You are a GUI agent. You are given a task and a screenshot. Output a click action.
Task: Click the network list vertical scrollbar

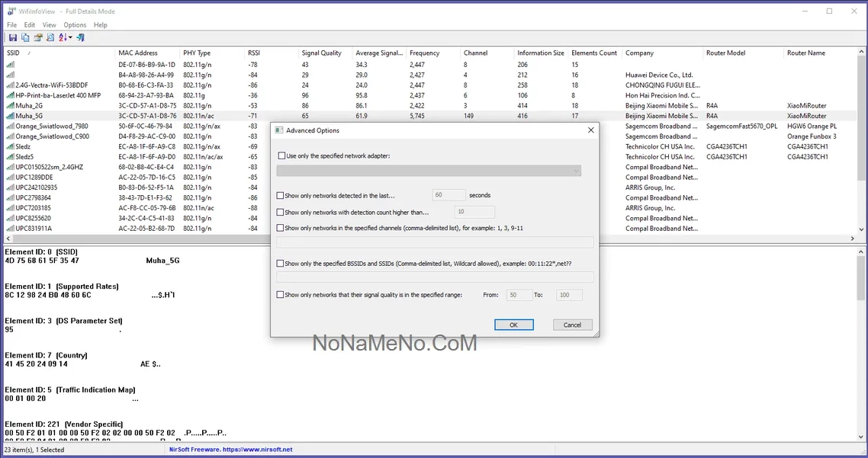tap(861, 140)
